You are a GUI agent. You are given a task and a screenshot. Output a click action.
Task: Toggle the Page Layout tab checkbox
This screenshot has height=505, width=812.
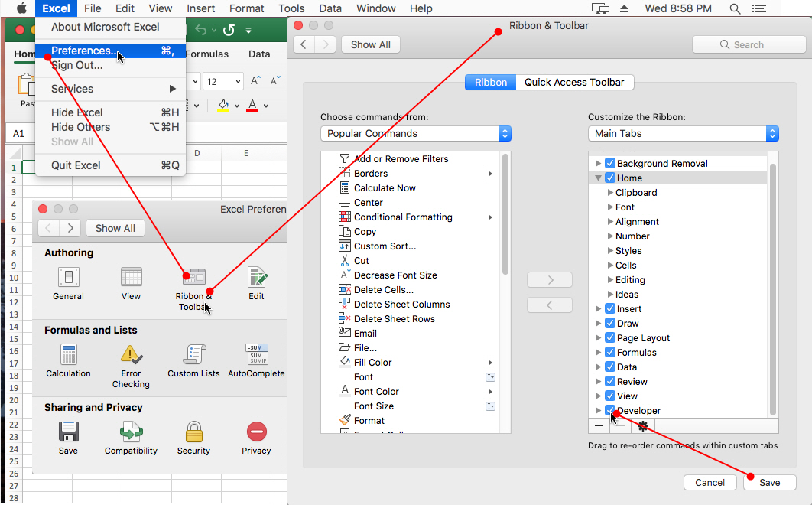(610, 337)
